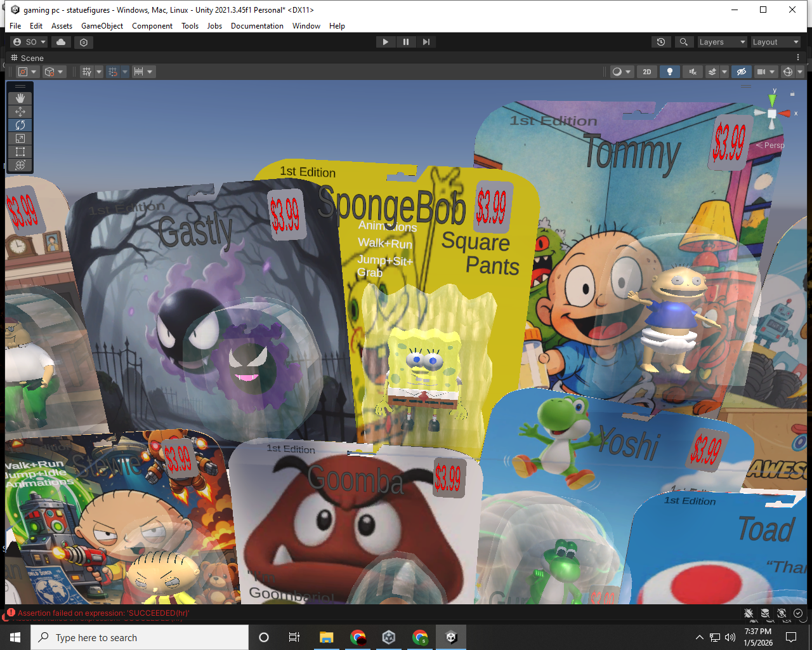Open the Jobs menu
Image resolution: width=812 pixels, height=650 pixels.
(214, 26)
